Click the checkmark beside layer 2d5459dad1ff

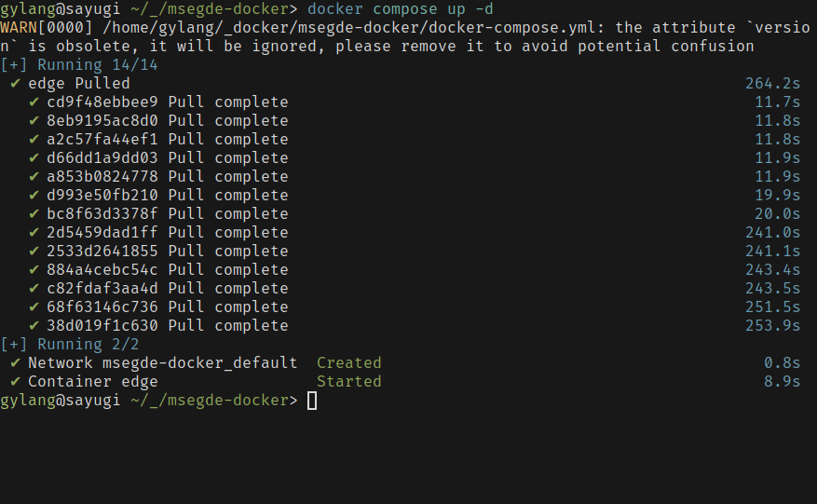click(x=34, y=233)
